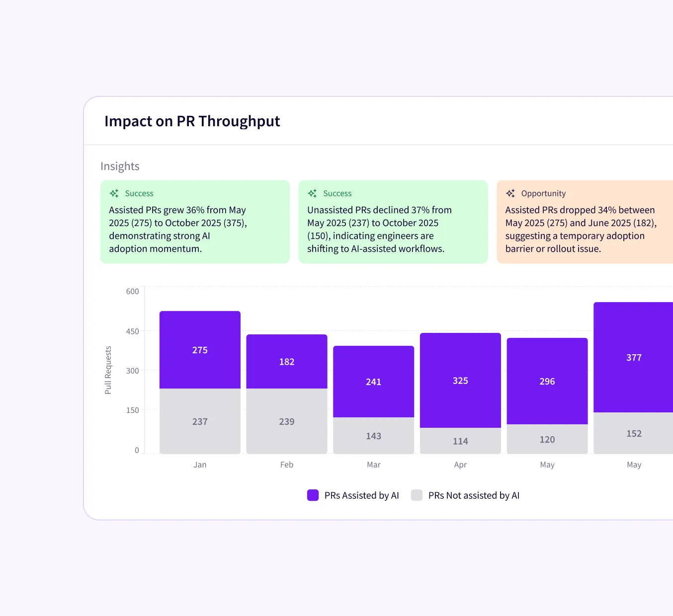Select the gray 237 bar segment for Jan
This screenshot has width=673, height=616.
point(200,421)
